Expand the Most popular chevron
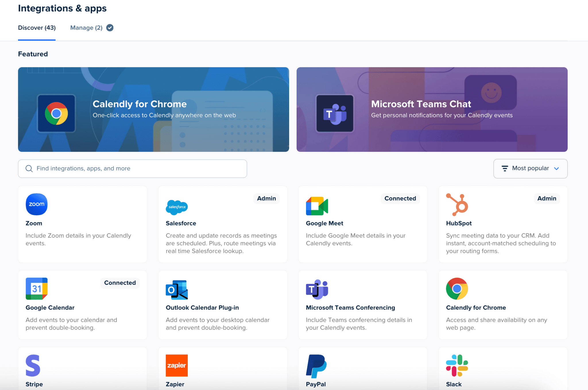The image size is (588, 390). point(556,168)
